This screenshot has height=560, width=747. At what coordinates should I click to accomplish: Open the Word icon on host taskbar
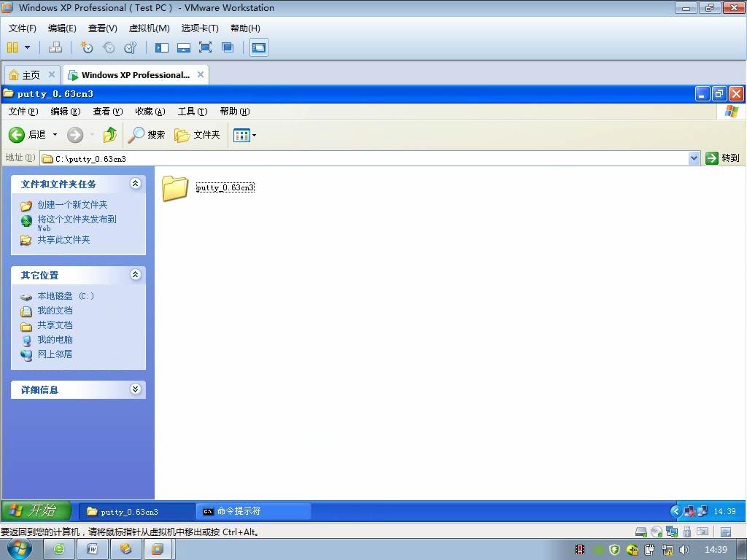[93, 550]
